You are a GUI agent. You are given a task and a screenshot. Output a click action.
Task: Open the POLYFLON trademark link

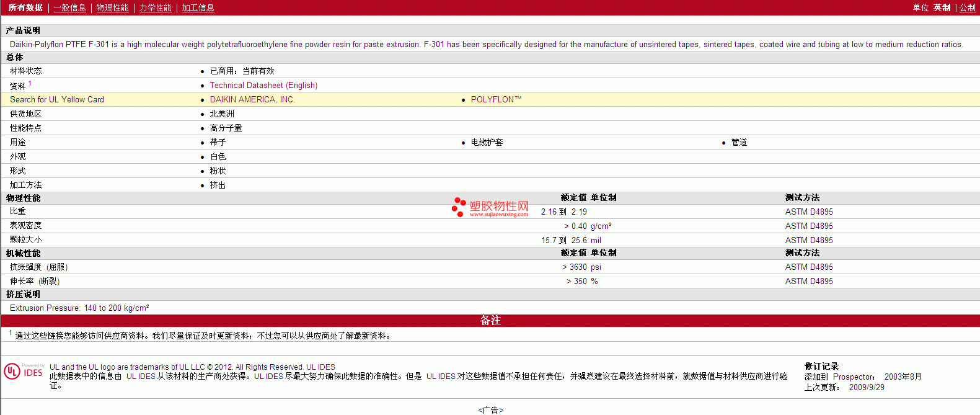coord(496,99)
